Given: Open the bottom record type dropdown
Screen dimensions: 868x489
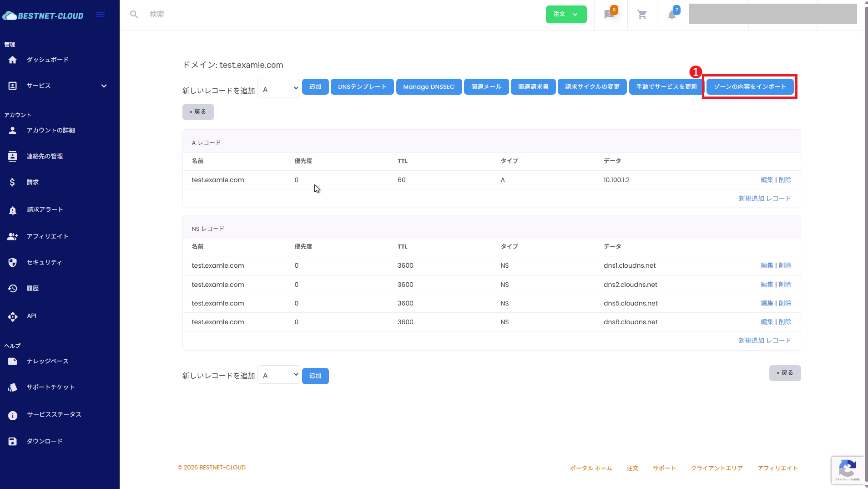Looking at the screenshot, I should (x=279, y=375).
